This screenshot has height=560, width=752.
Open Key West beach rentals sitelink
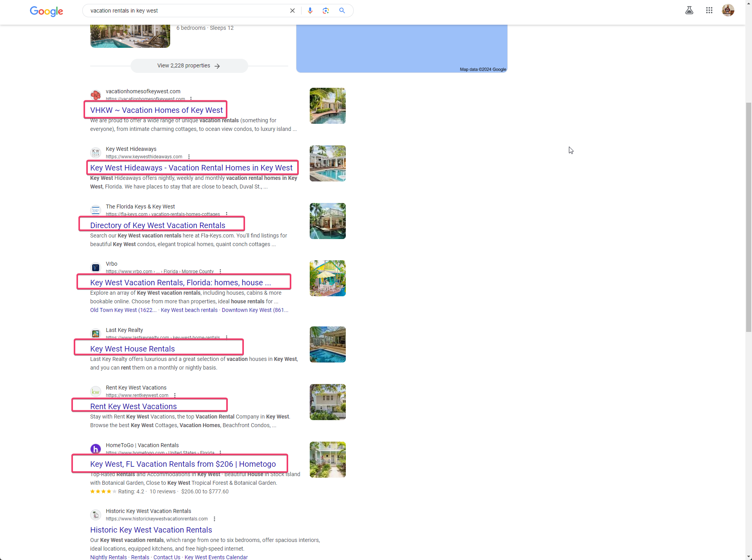point(189,310)
